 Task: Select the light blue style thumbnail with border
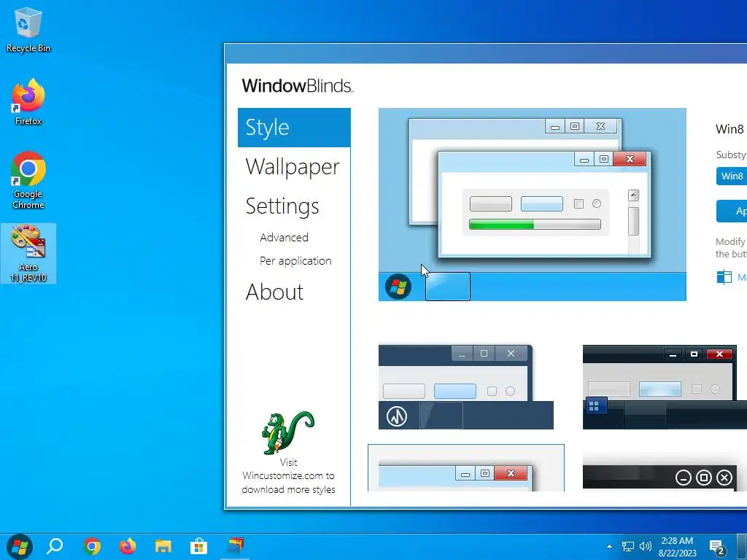click(x=466, y=467)
